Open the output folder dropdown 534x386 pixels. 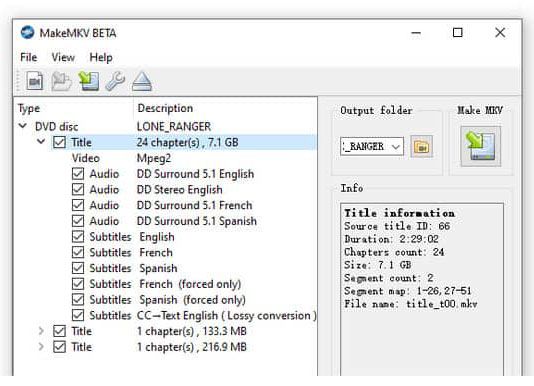[395, 146]
